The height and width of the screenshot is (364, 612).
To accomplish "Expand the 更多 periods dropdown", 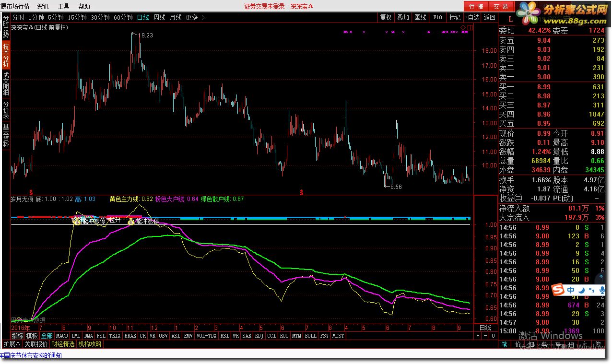I will coord(195,17).
